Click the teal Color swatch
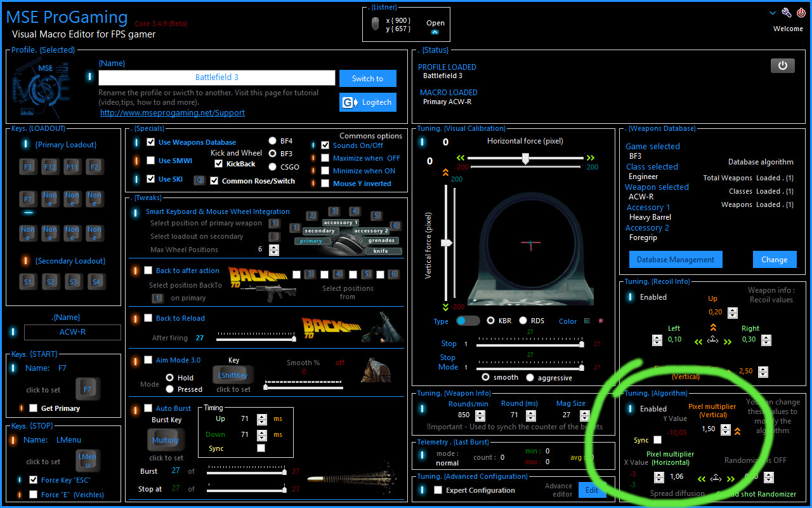Screen dimensions: 812x508 (587, 321)
